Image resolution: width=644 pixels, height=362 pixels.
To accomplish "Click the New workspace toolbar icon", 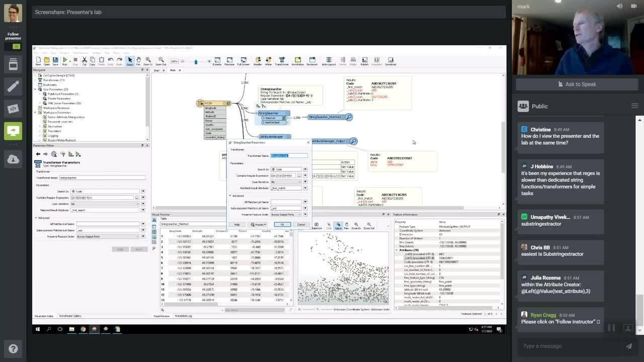I will click(x=38, y=60).
